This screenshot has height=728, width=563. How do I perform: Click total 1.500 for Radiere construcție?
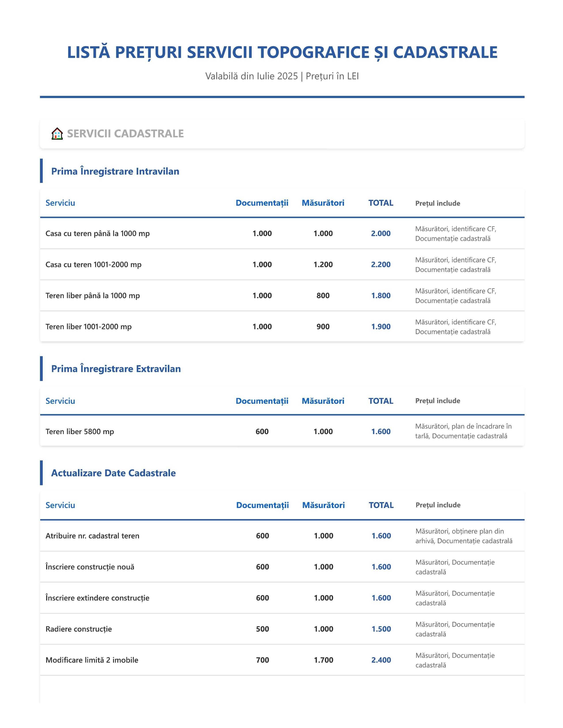(381, 629)
